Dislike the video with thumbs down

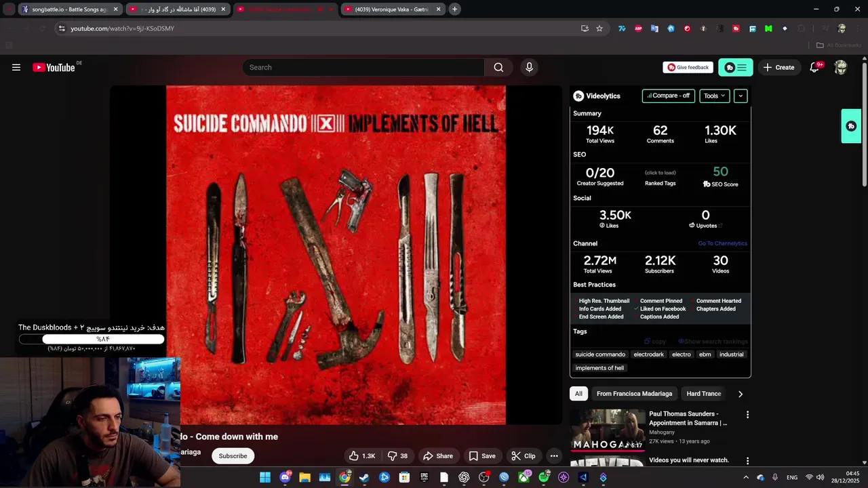point(397,456)
